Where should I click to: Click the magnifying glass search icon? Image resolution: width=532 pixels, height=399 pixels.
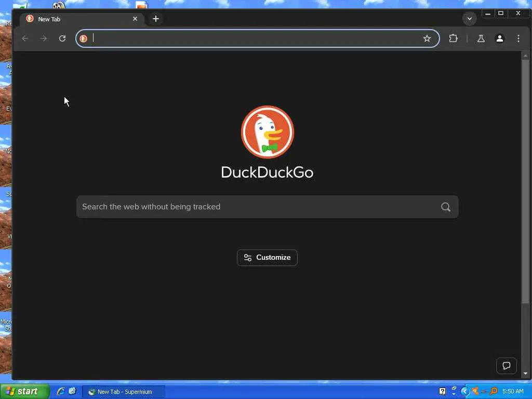(x=445, y=207)
